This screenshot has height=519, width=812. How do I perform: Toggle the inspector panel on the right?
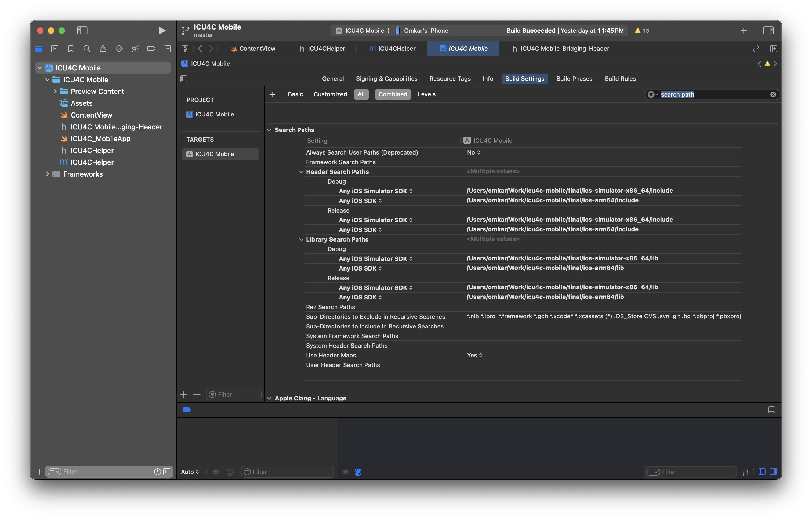click(768, 31)
